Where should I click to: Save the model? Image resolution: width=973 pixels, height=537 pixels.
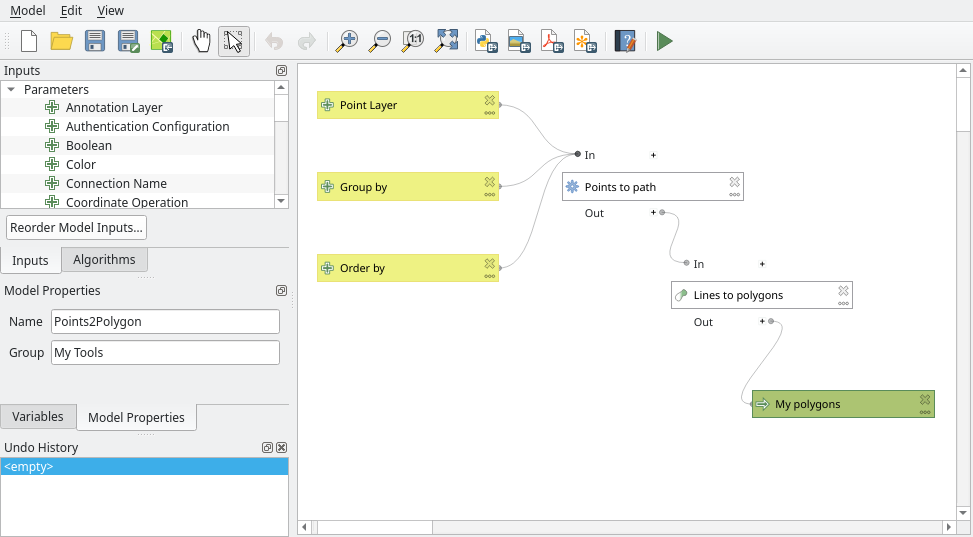coord(95,41)
